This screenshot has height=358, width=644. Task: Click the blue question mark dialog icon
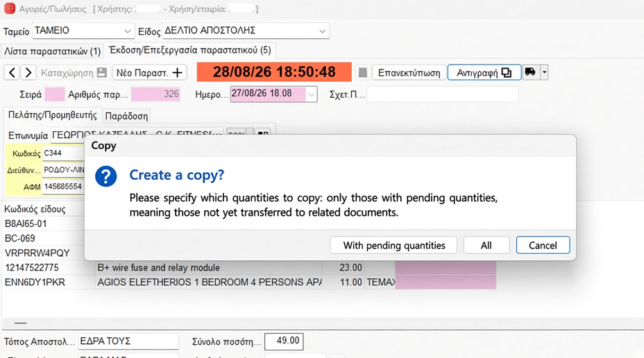(x=106, y=176)
